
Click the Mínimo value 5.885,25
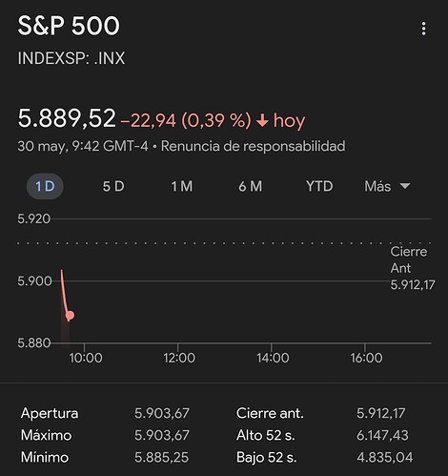click(x=161, y=458)
